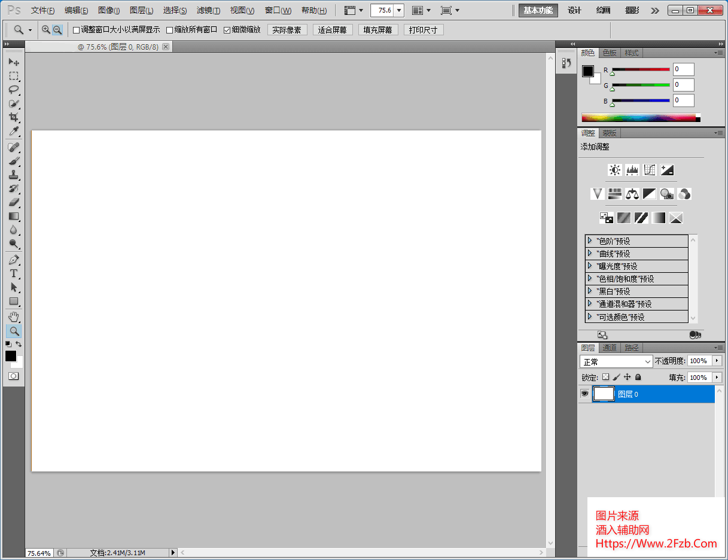Switch to the 通道 tab
Viewport: 728px width, 560px height.
(610, 348)
